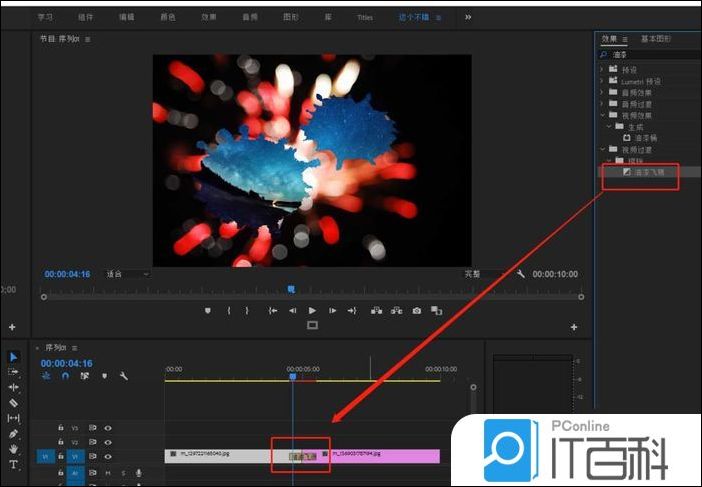This screenshot has height=487, width=702.
Task: Click the program monitor playhead scrubber
Action: [292, 289]
